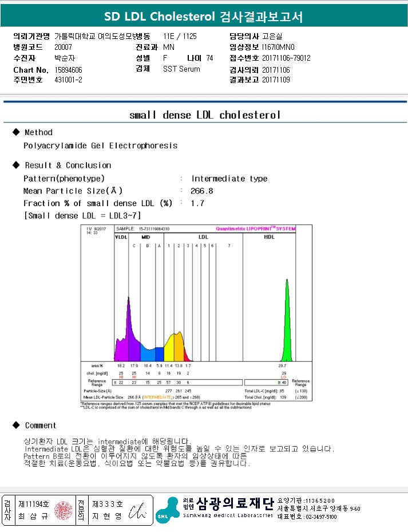The image size is (408, 532).
Task: Click the 'VLDL' column header in the chart
Action: click(x=121, y=237)
